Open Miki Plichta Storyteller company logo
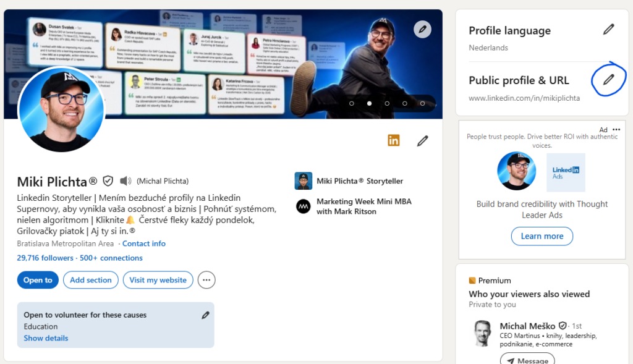This screenshot has width=633, height=364. click(303, 181)
